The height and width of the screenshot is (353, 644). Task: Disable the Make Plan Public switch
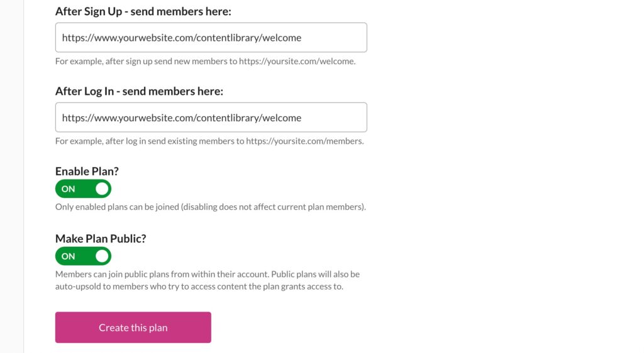pos(84,256)
